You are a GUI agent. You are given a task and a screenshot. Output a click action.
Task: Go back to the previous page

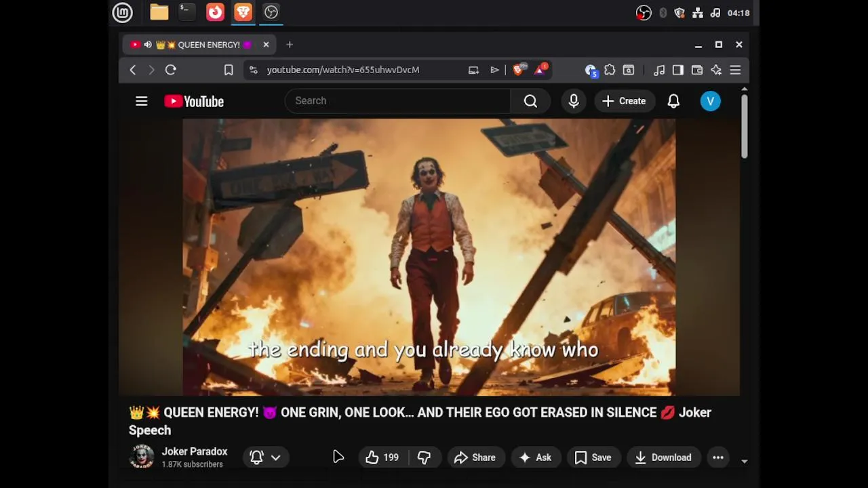[x=133, y=70]
